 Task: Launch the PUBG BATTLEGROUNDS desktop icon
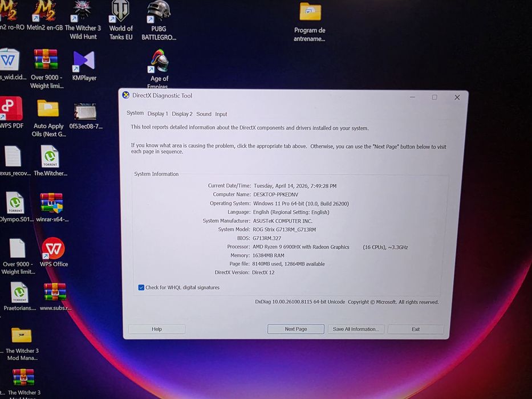(x=159, y=21)
